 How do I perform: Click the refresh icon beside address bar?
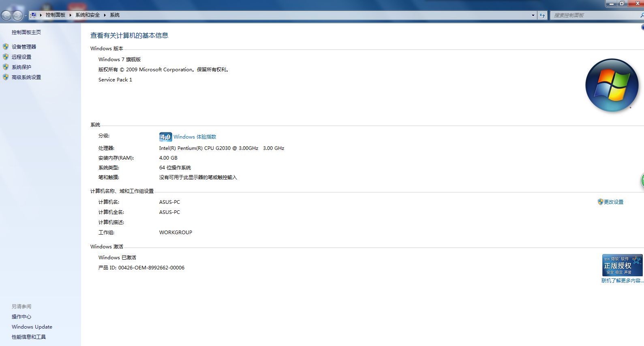pyautogui.click(x=542, y=15)
